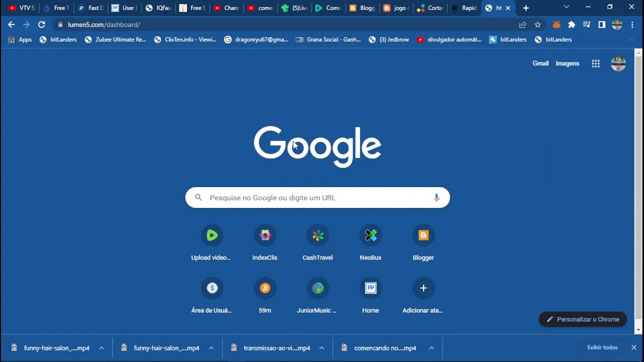Open the Chrome profile avatar in toolbar

[617, 25]
